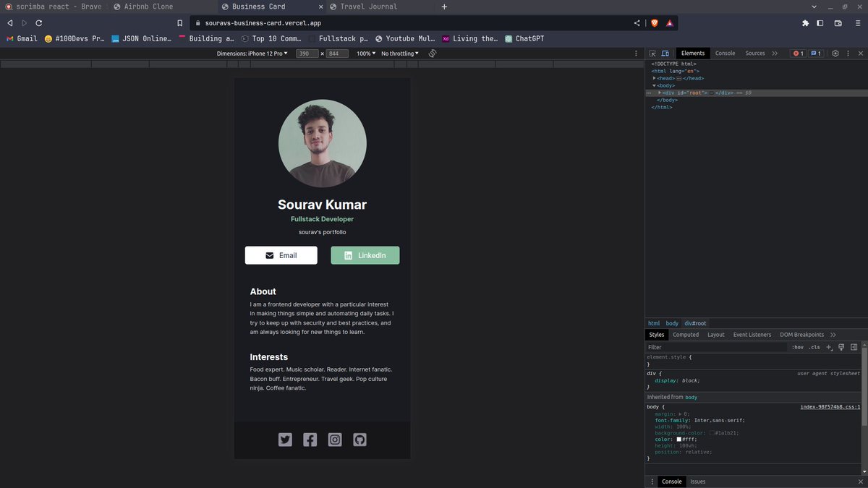Expand the head element node
Image resolution: width=868 pixels, height=488 pixels.
[655, 78]
